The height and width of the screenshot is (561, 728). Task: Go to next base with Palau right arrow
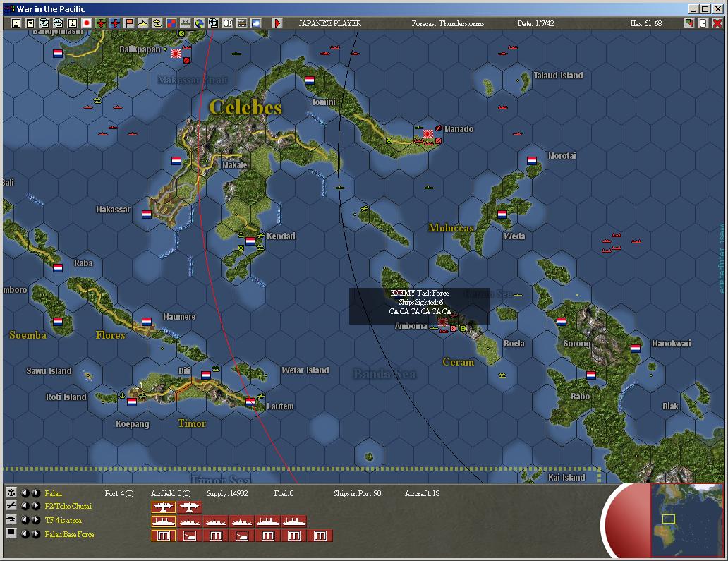click(35, 493)
